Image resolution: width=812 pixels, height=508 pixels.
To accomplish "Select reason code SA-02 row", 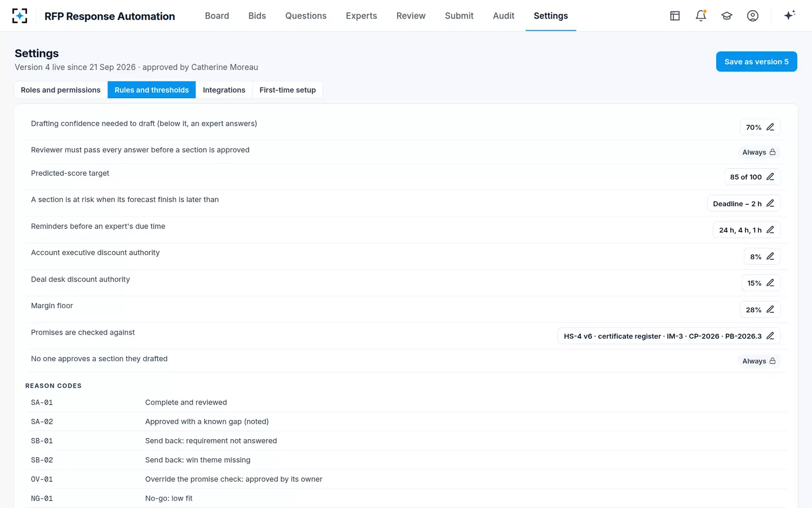I will pyautogui.click(x=406, y=422).
